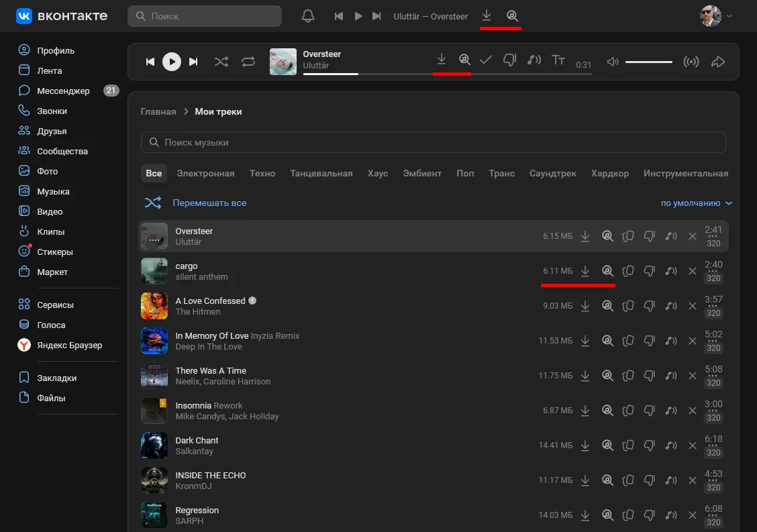Copy the There Was A Time track
The height and width of the screenshot is (532, 757).
click(628, 376)
